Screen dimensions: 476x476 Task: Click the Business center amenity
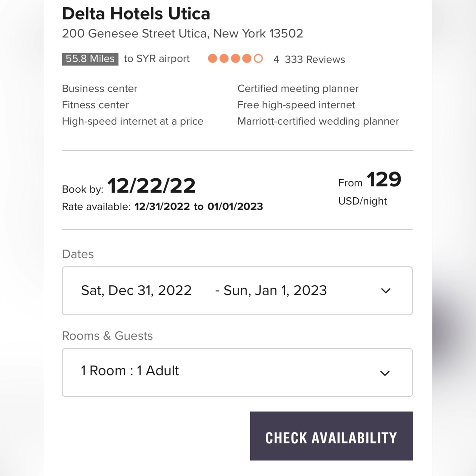pos(99,89)
